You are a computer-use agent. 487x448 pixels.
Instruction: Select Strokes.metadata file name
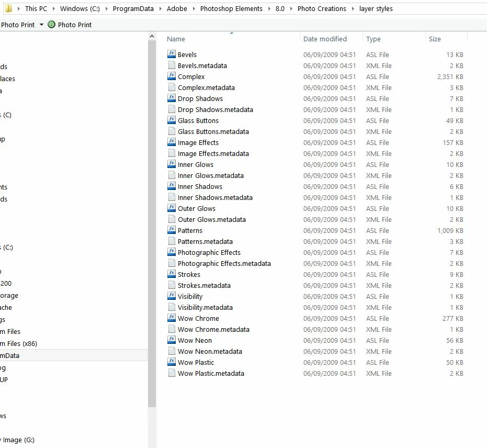pyautogui.click(x=204, y=286)
